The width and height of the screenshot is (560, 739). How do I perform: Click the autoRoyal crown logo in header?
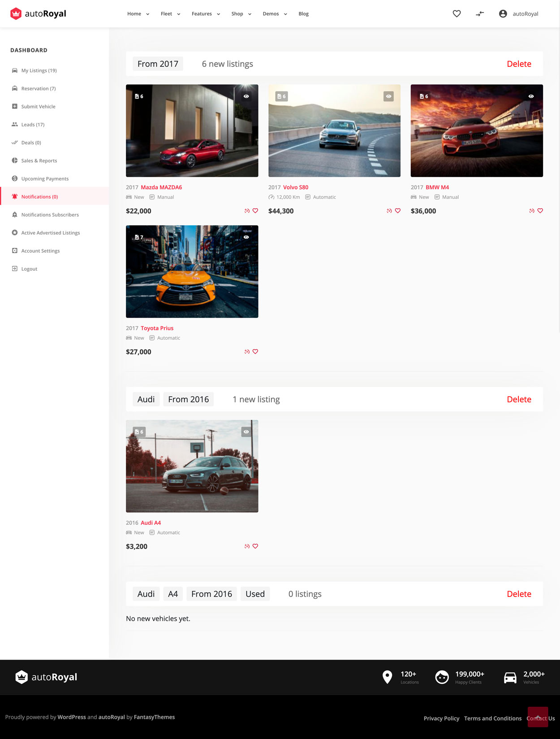click(38, 14)
